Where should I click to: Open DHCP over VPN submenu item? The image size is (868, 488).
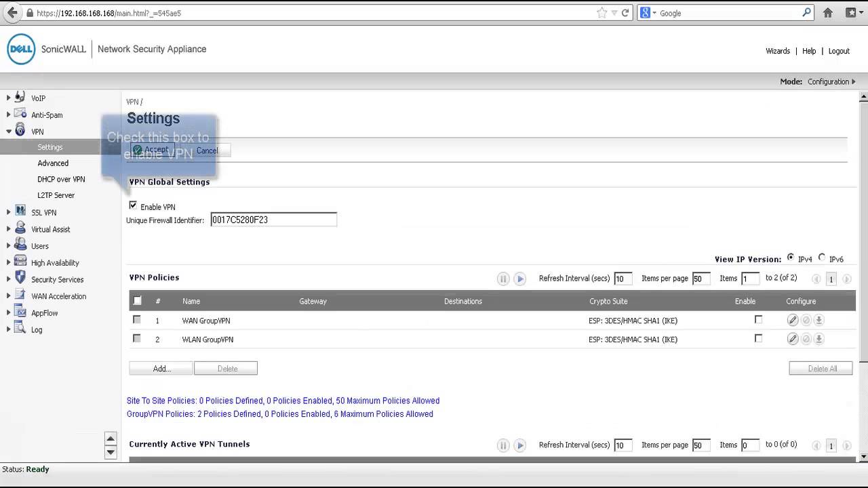pyautogui.click(x=61, y=180)
